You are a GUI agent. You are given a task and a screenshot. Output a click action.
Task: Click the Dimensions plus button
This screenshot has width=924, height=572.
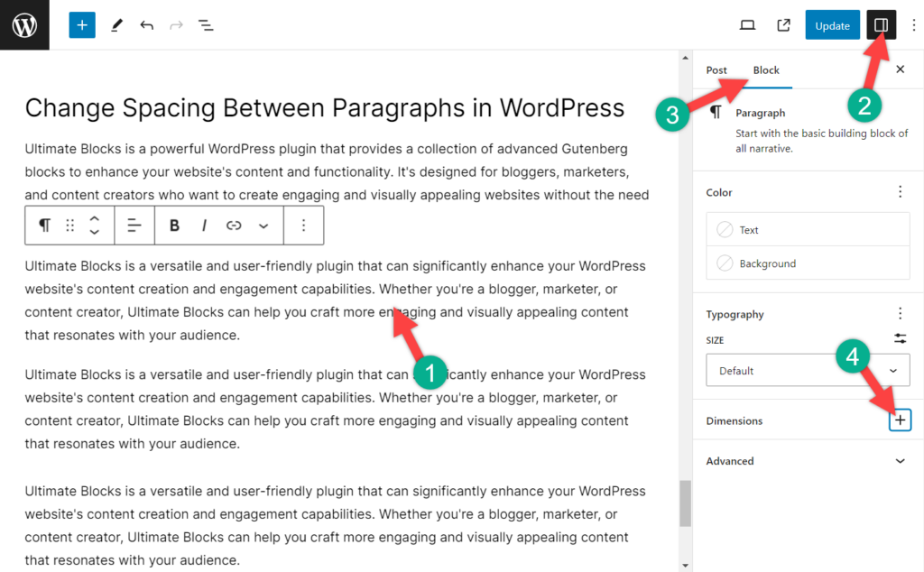coord(900,420)
